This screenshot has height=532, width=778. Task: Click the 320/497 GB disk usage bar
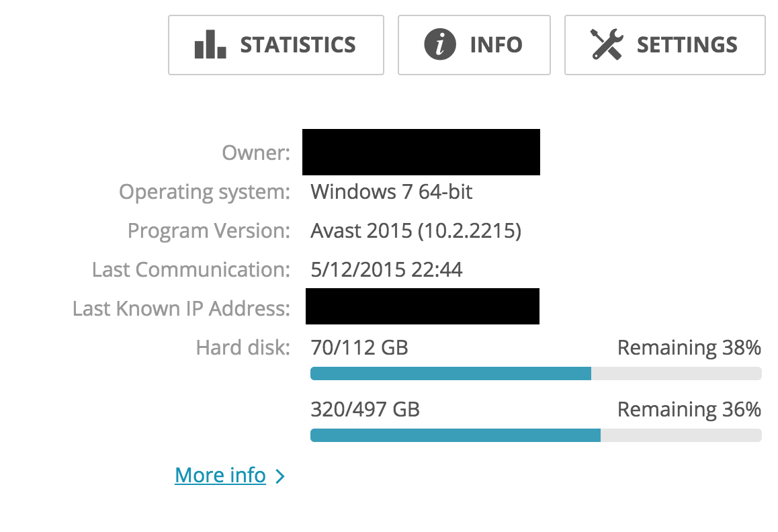pyautogui.click(x=536, y=435)
